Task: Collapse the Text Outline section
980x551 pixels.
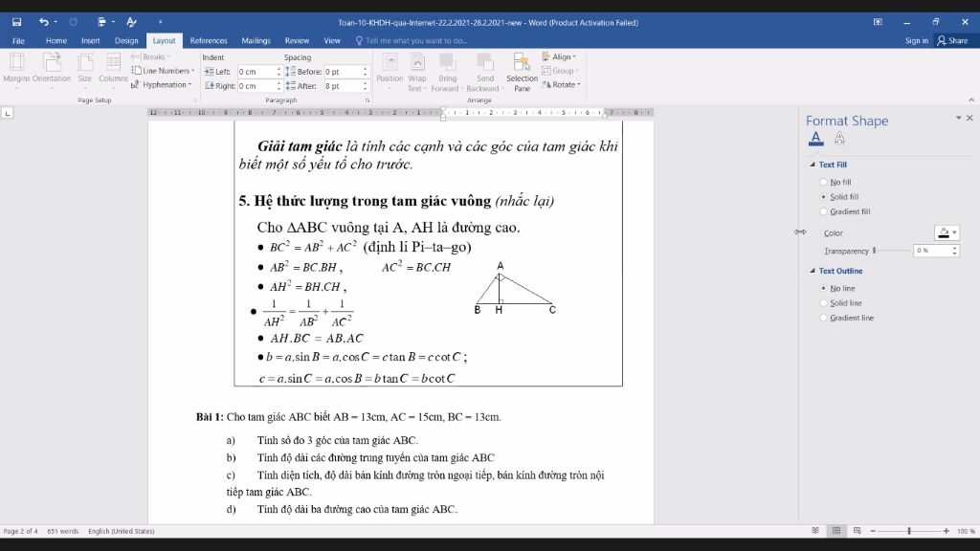Action: point(813,271)
